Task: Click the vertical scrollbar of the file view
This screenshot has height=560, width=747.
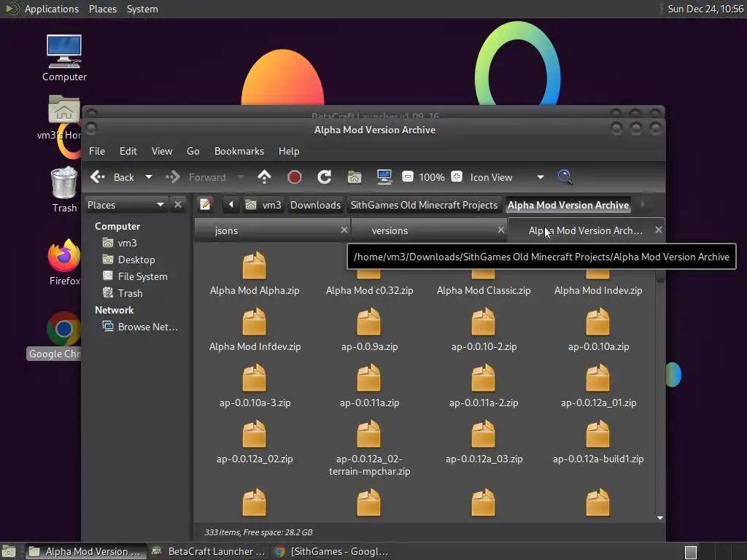Action: click(x=660, y=394)
